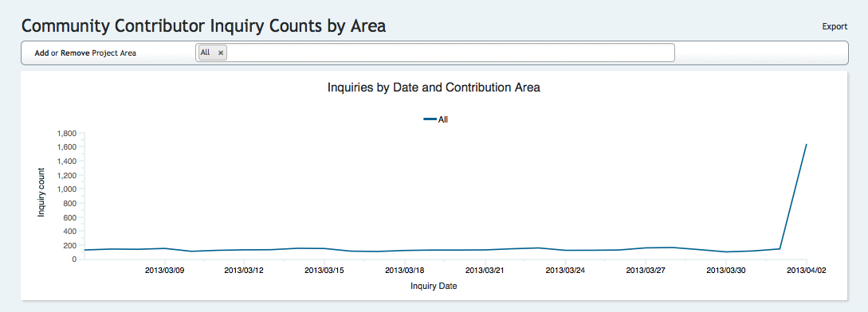Click the line peak at 2013/04/02
This screenshot has height=312, width=868.
pyautogui.click(x=806, y=144)
